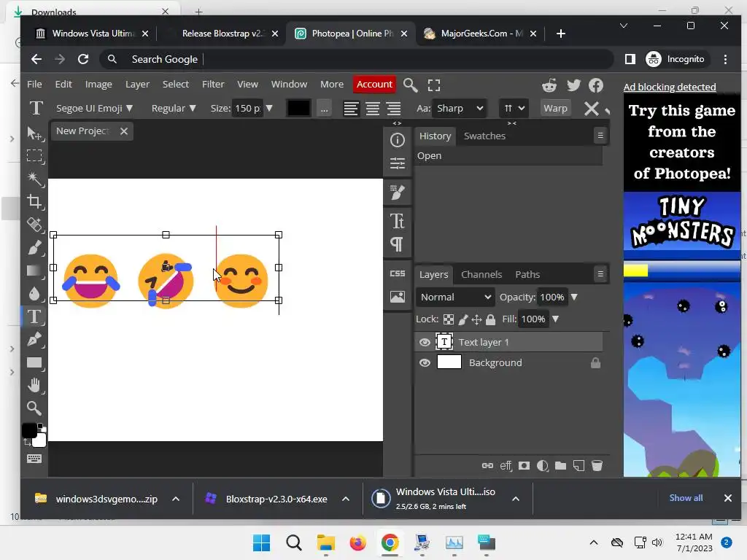Pick the Spot Healing Brush tool
Screen dimensions: 747x560
[x=35, y=225]
